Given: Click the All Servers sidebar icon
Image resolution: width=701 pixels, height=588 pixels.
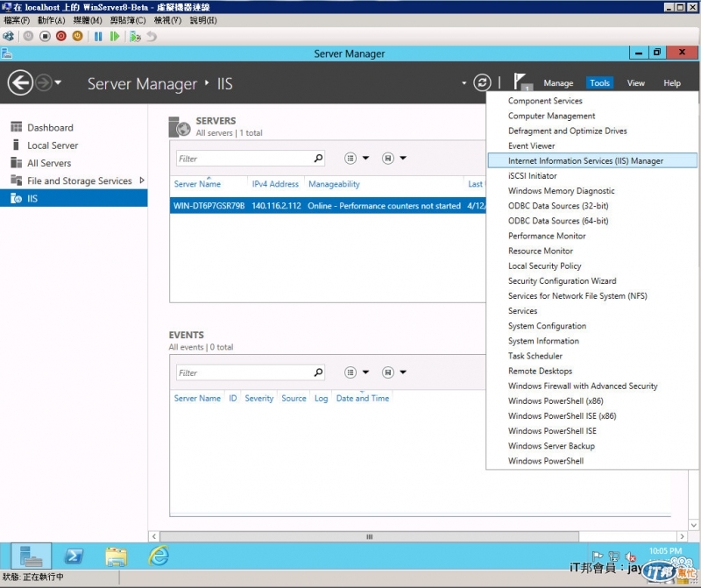Looking at the screenshot, I should coord(16,163).
